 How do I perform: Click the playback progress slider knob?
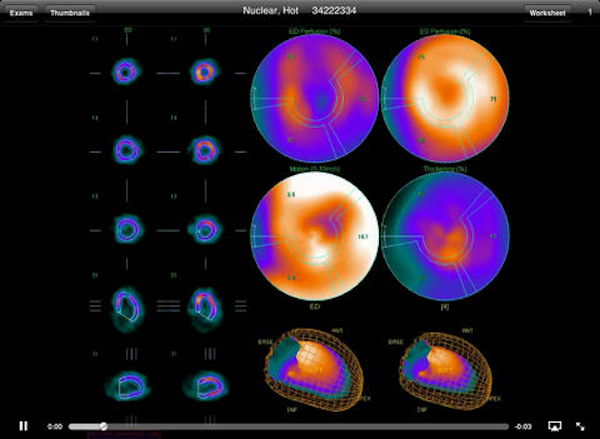click(103, 426)
